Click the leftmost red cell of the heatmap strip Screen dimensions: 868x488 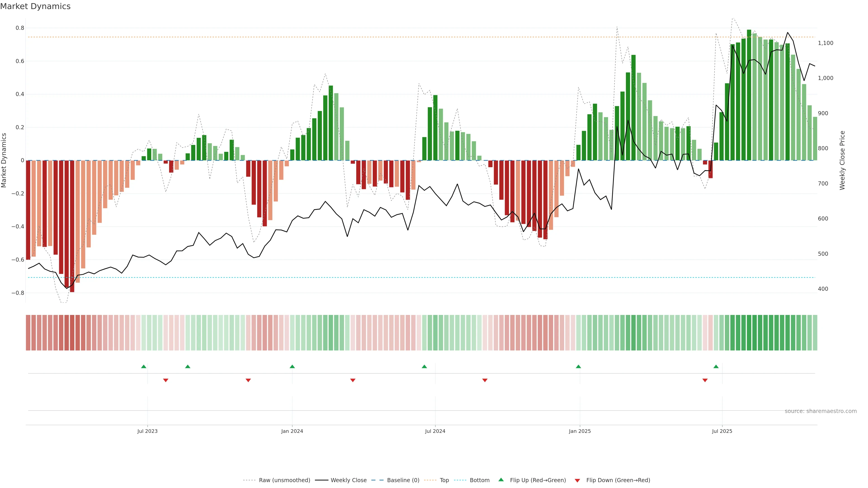coord(28,333)
